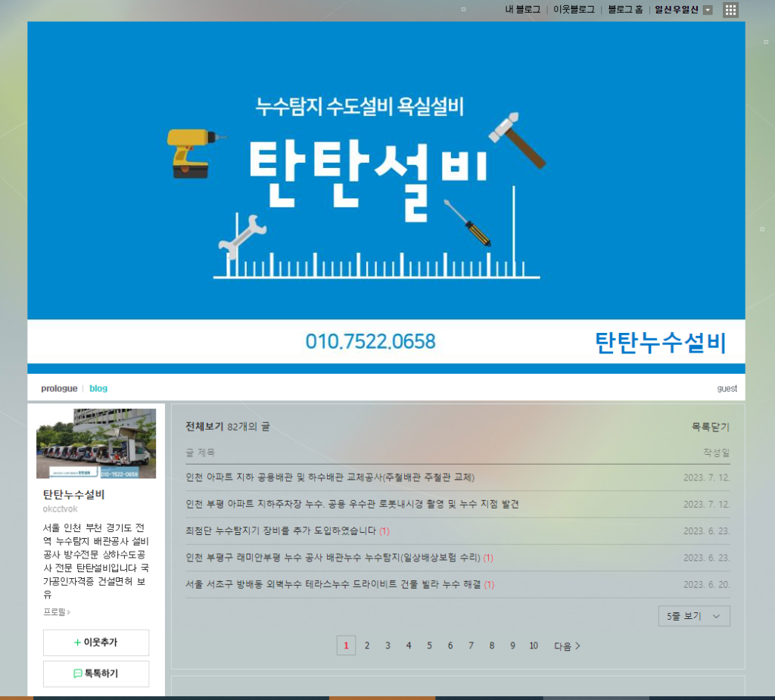Open post about 최첨단 누수탐지기 장비
This screenshot has width=775, height=700.
(x=280, y=531)
